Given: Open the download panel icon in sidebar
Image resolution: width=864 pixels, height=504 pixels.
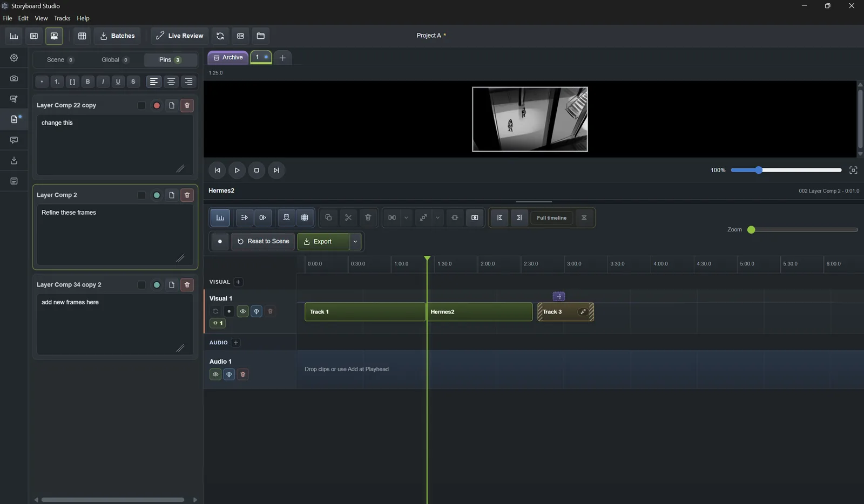Looking at the screenshot, I should [14, 160].
